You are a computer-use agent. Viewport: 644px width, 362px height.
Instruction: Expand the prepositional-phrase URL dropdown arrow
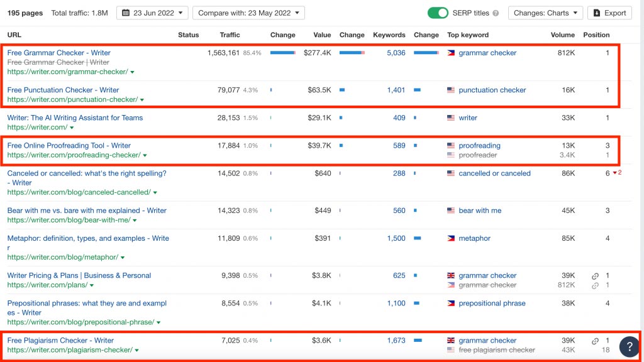(x=158, y=322)
